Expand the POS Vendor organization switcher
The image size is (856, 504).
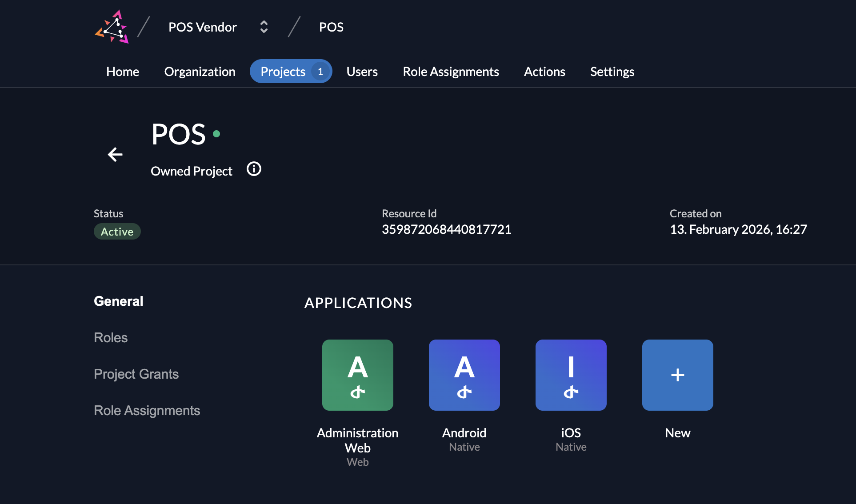tap(264, 27)
